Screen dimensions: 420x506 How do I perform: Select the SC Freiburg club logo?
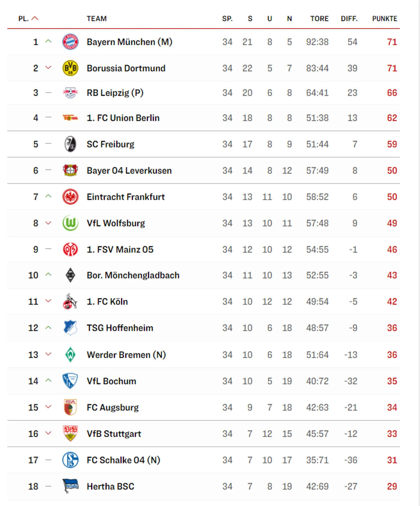coord(70,144)
